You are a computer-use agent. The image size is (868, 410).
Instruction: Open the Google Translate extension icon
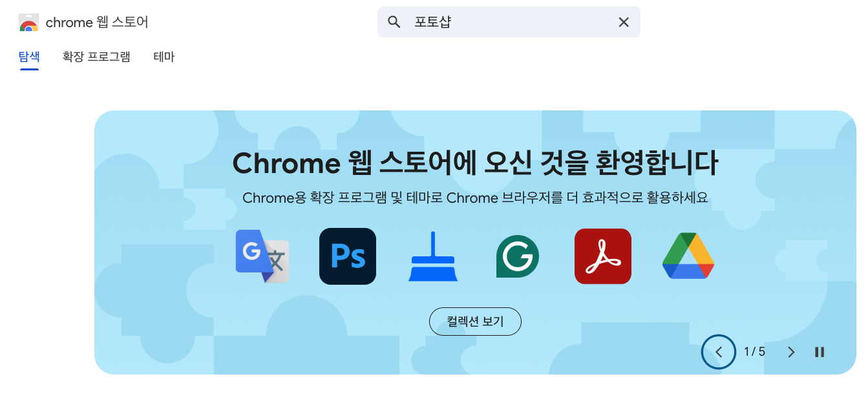click(262, 256)
